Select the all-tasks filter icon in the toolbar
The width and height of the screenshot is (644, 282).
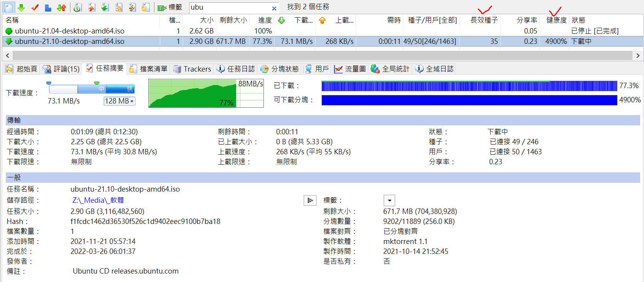[8, 7]
